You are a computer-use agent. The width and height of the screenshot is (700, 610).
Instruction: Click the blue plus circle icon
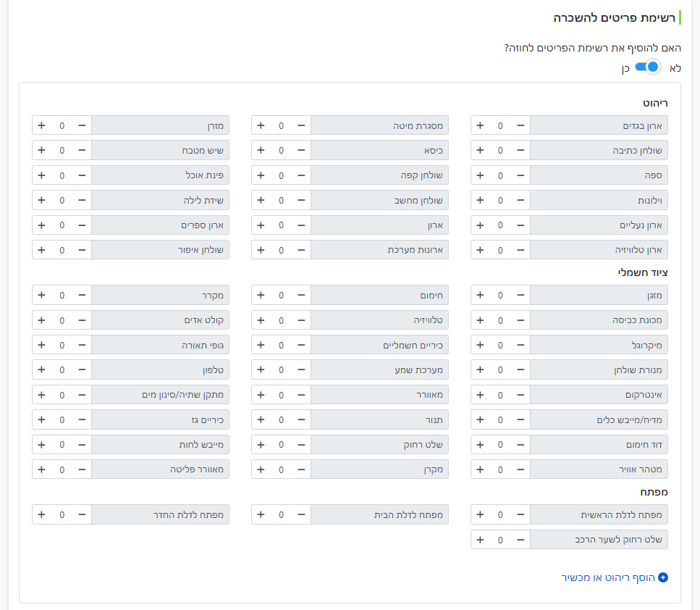663,577
